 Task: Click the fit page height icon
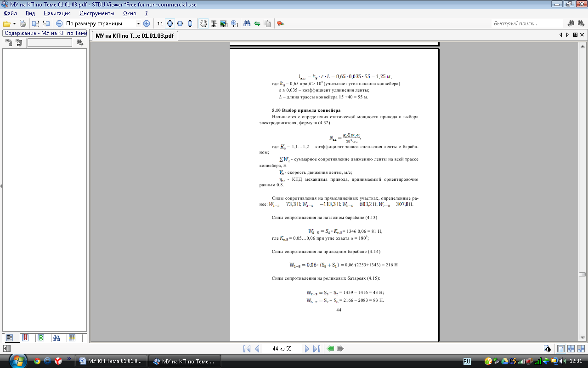tap(190, 23)
